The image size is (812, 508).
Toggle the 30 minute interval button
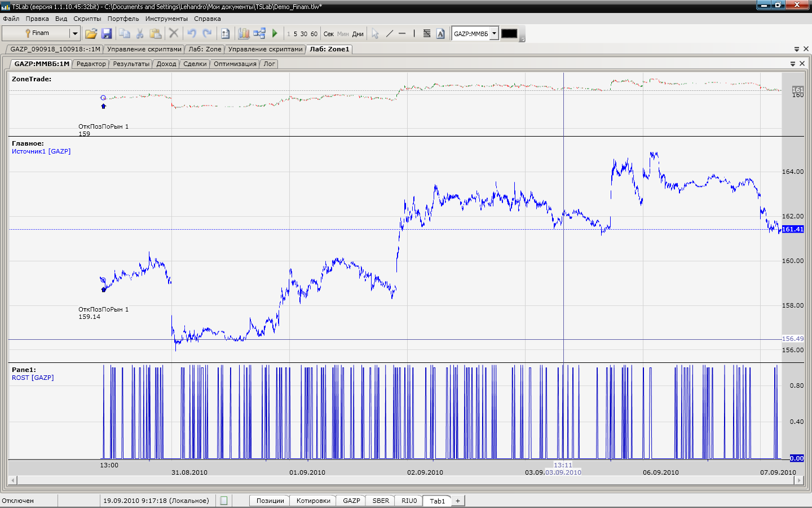click(304, 34)
